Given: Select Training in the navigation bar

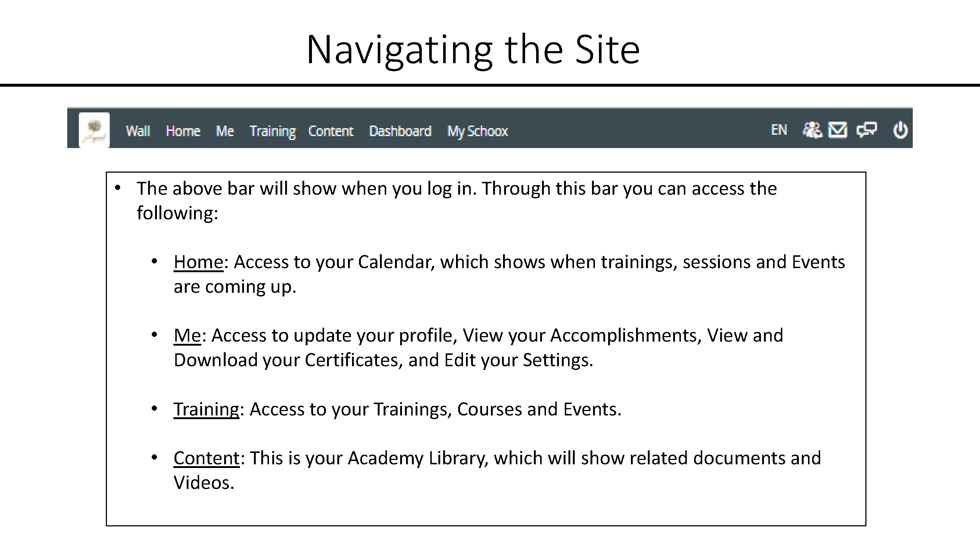Looking at the screenshot, I should click(272, 132).
